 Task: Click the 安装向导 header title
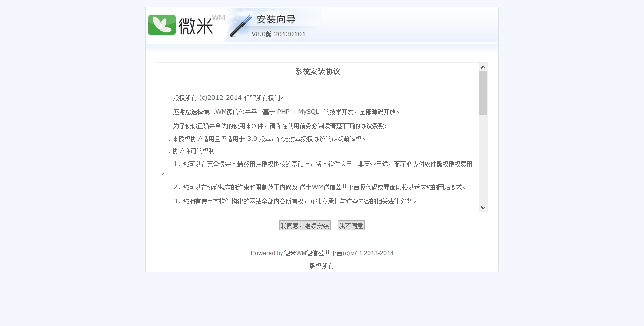point(276,20)
